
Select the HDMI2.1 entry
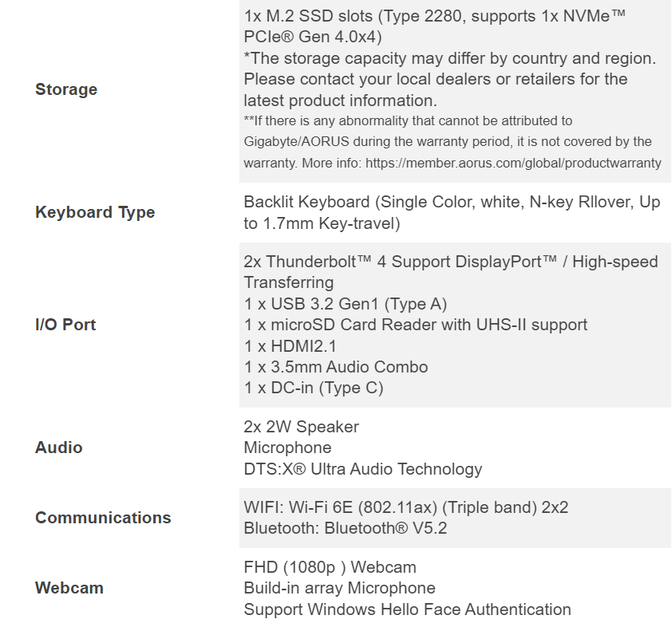(x=291, y=346)
